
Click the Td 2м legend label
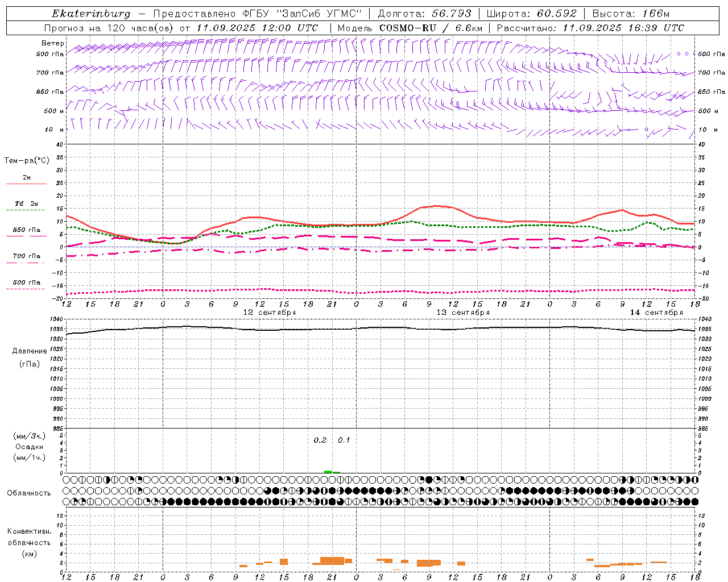pos(26,203)
